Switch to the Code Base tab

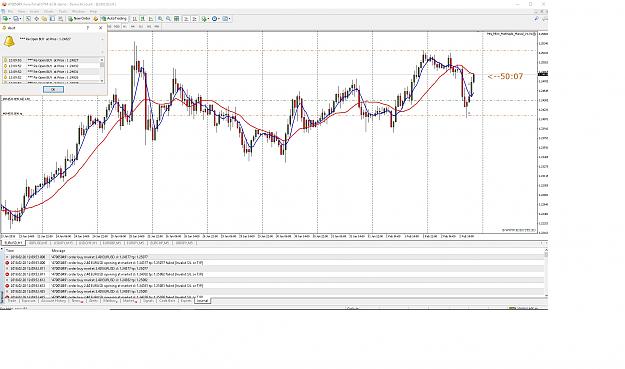click(167, 301)
